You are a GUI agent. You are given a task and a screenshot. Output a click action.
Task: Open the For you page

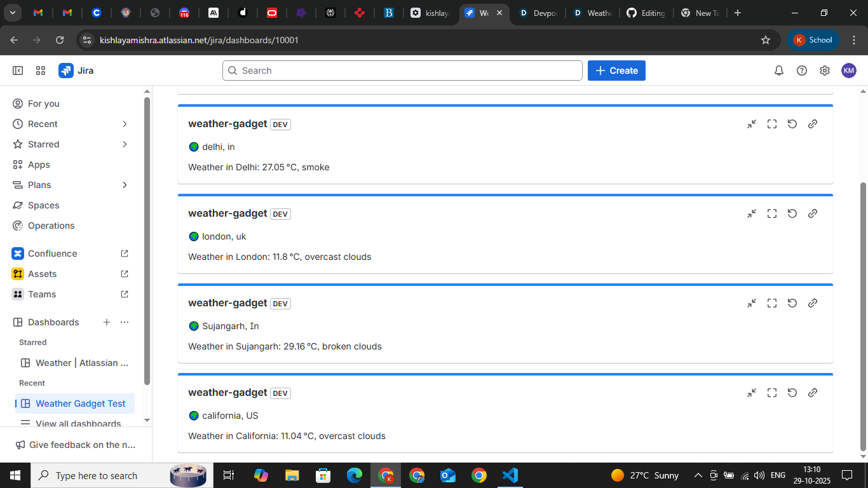pos(72,104)
